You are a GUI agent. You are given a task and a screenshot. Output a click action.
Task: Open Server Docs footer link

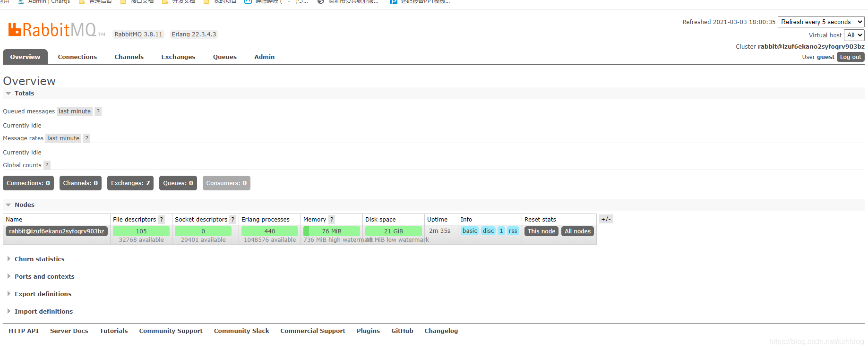click(x=69, y=331)
